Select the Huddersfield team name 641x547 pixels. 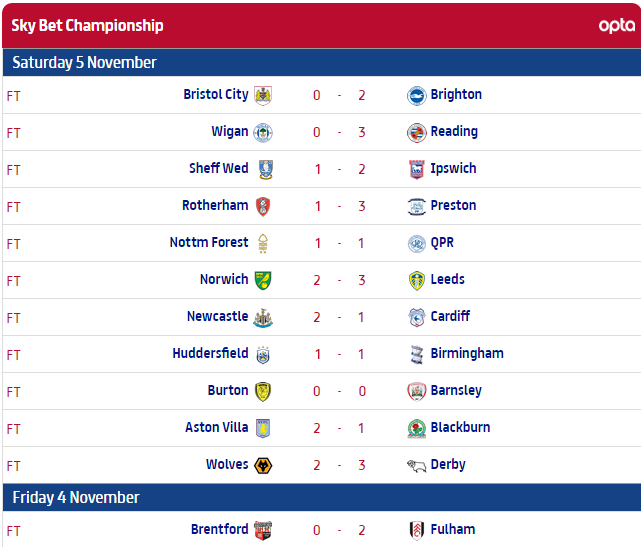[210, 354]
